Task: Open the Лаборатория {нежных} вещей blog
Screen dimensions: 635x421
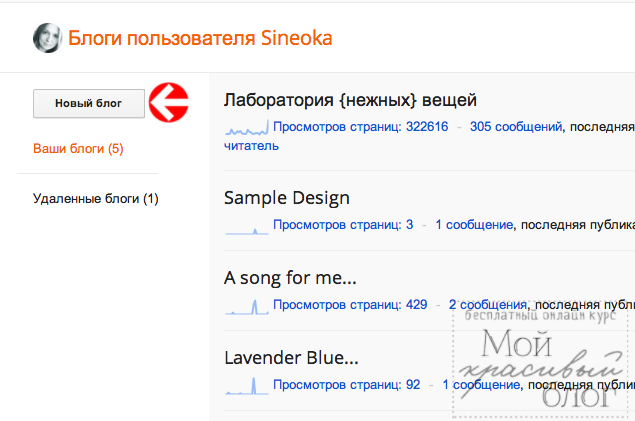Action: point(350,100)
